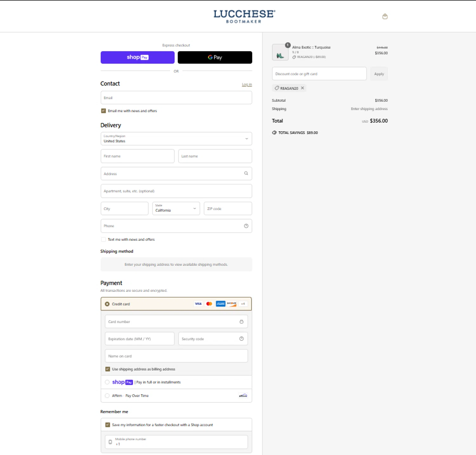Open the security code help icon
Viewport: 476px width, 455px height.
[241, 339]
